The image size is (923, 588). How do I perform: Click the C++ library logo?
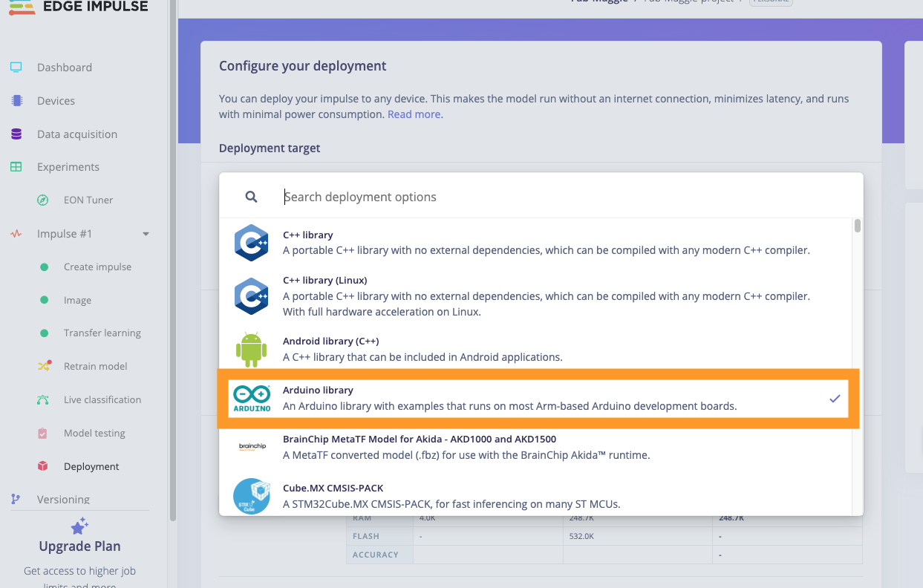click(x=251, y=243)
